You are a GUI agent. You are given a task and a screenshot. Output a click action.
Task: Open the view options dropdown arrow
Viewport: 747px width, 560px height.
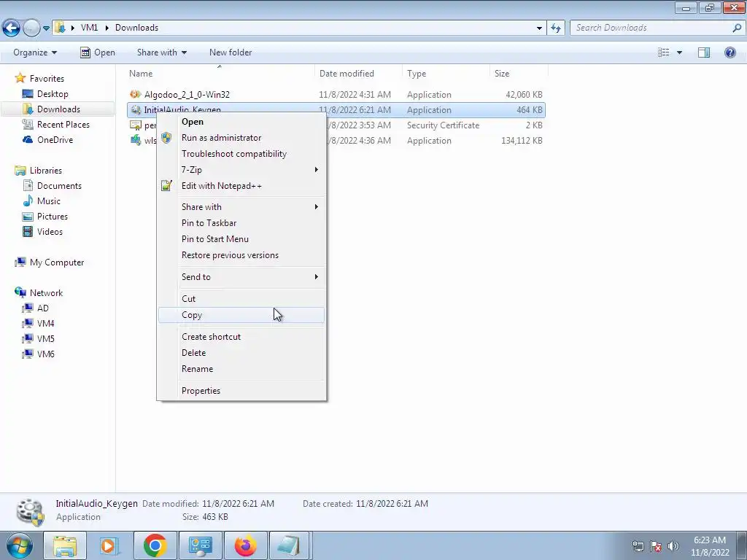pos(679,52)
